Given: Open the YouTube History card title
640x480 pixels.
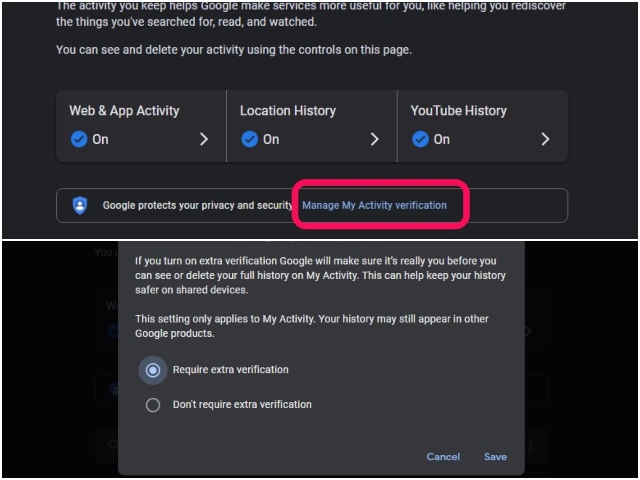Looking at the screenshot, I should click(459, 111).
